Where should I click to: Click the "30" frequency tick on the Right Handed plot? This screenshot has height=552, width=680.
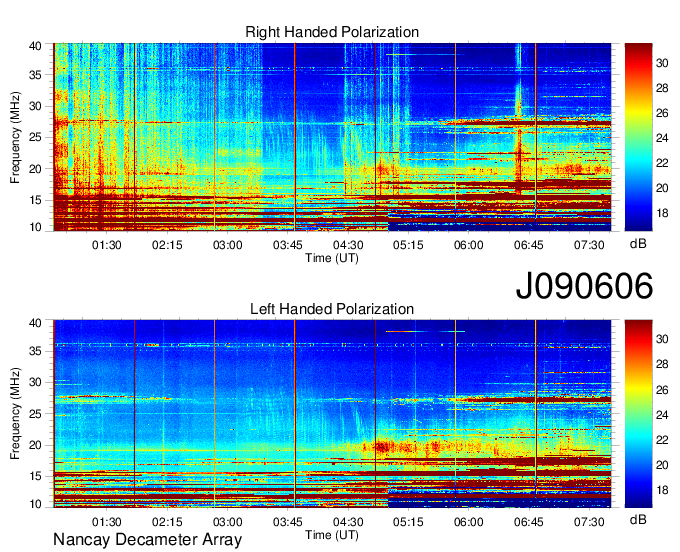(x=35, y=106)
